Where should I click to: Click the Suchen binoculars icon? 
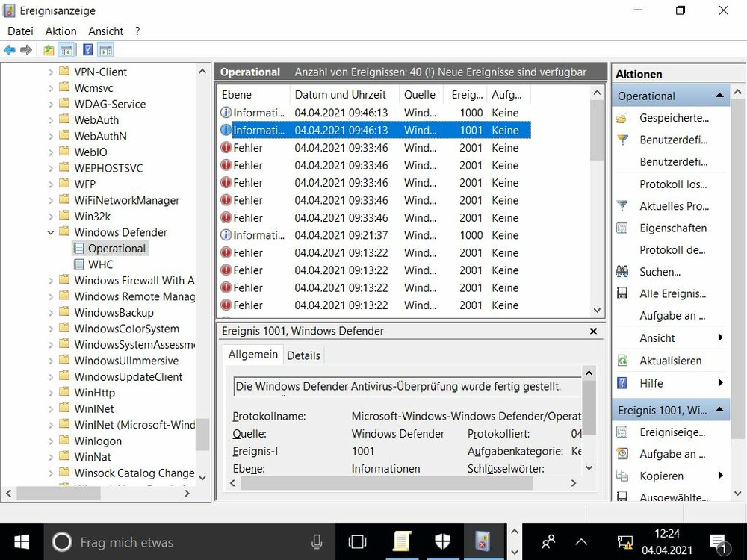(x=622, y=272)
